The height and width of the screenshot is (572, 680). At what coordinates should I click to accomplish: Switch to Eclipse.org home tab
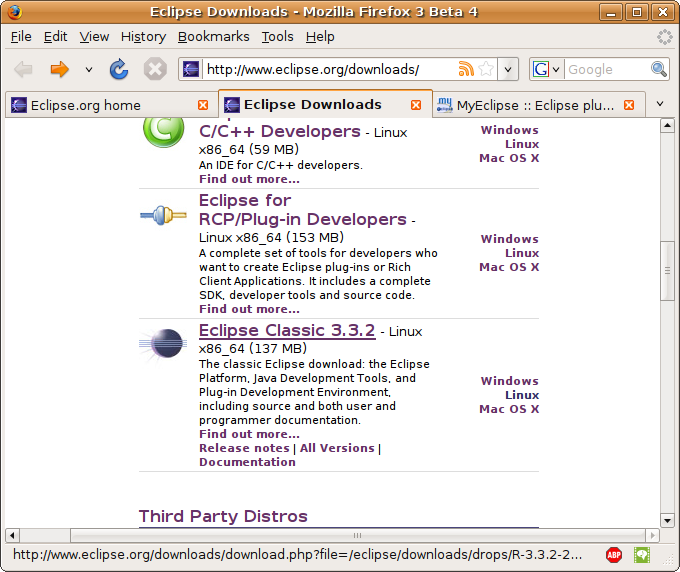(111, 105)
